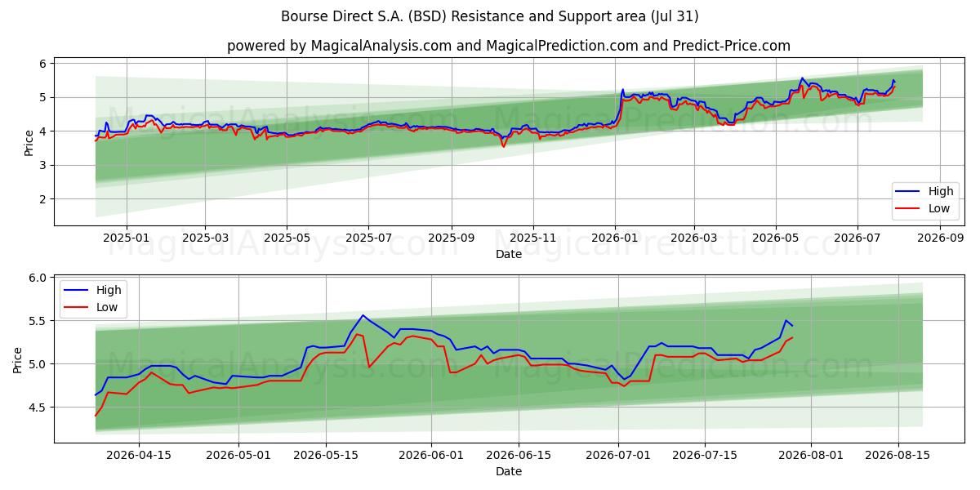Click the chart title 'Bourse Direct S.A. (BSD) Resistance and Support area (Jul 31)'
Screen dimensions: 980x490
click(490, 16)
